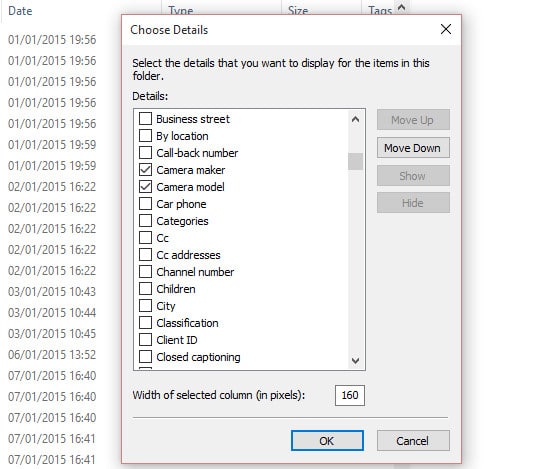Click the details list scroll up arrow
The height and width of the screenshot is (469, 546).
click(x=355, y=120)
